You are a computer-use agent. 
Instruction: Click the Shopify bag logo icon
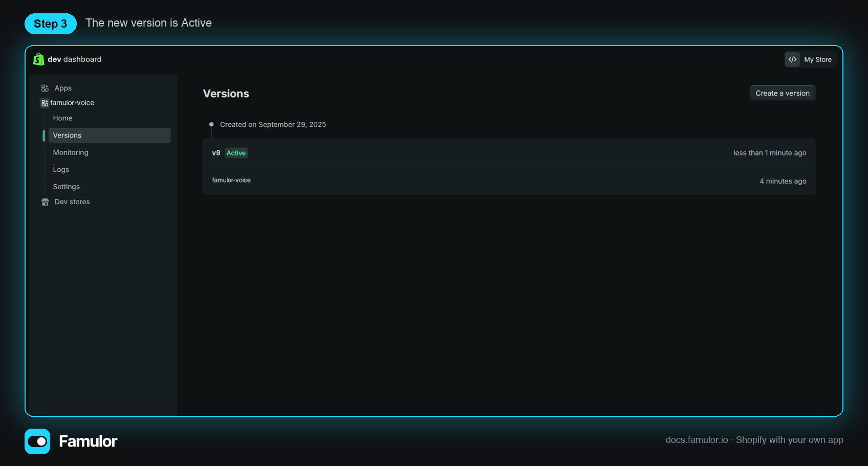point(38,59)
